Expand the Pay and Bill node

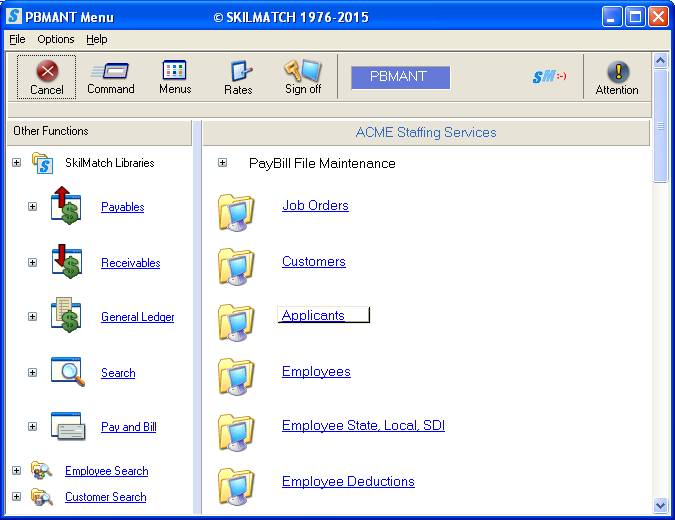32,427
